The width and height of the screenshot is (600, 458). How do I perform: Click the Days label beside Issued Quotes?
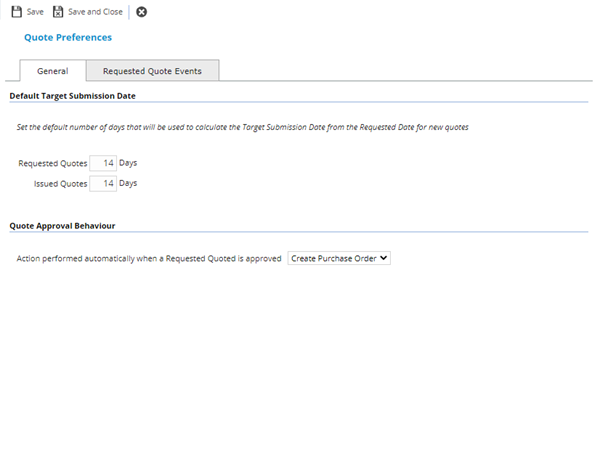(128, 183)
